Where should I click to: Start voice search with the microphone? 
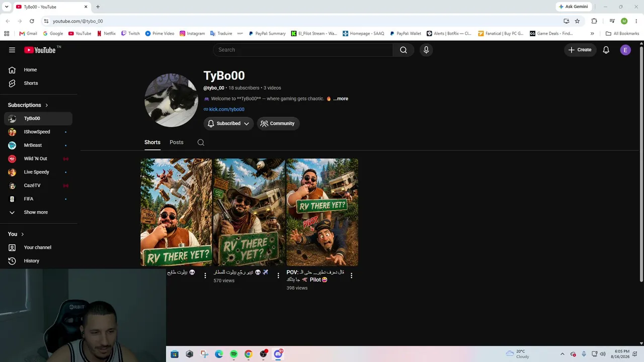point(426,50)
